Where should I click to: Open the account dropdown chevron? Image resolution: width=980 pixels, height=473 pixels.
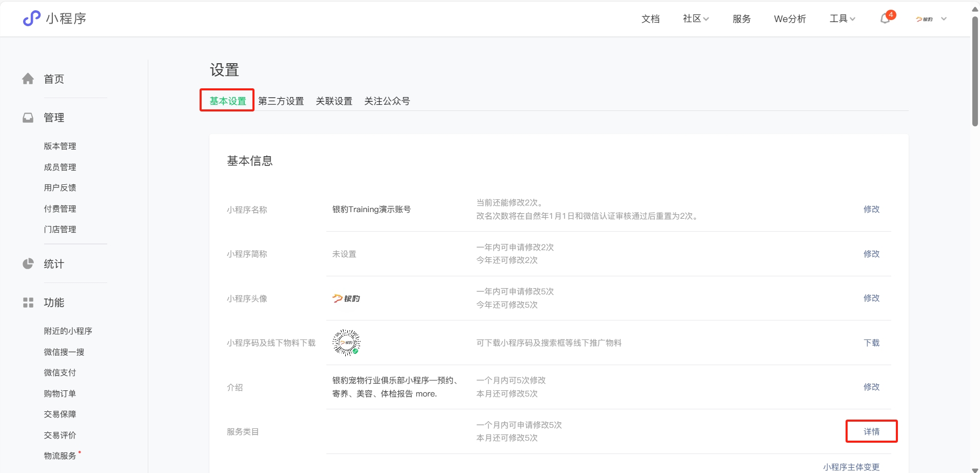tap(944, 19)
